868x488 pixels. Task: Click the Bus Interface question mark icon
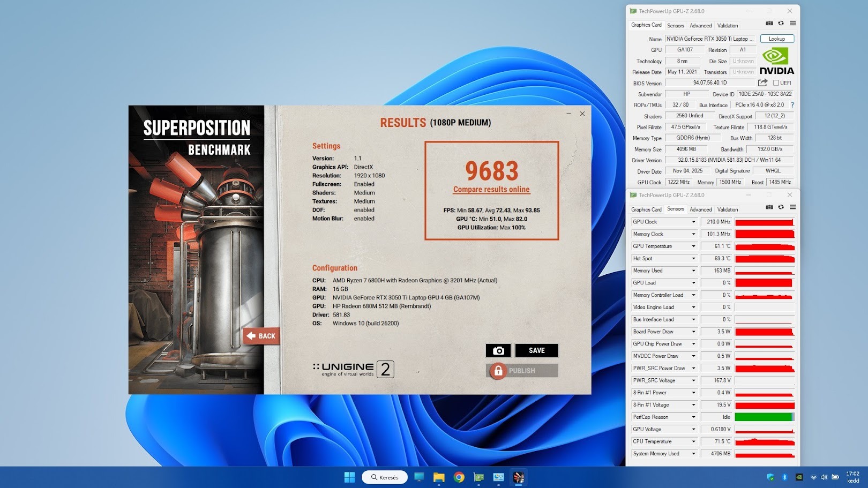tap(792, 105)
